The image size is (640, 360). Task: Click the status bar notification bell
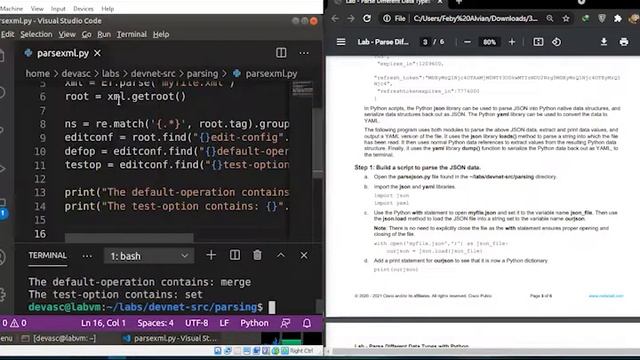(307, 323)
